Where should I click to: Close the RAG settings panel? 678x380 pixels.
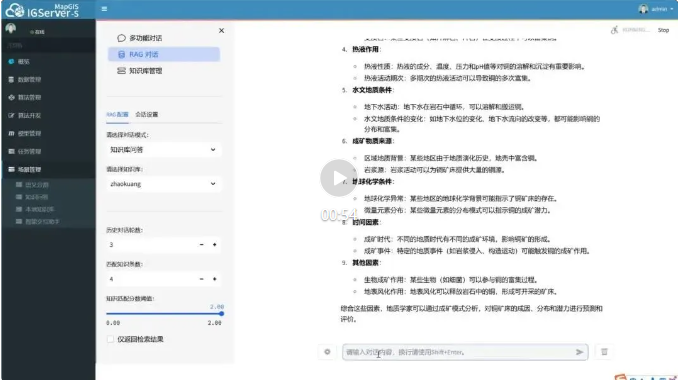pyautogui.click(x=221, y=31)
